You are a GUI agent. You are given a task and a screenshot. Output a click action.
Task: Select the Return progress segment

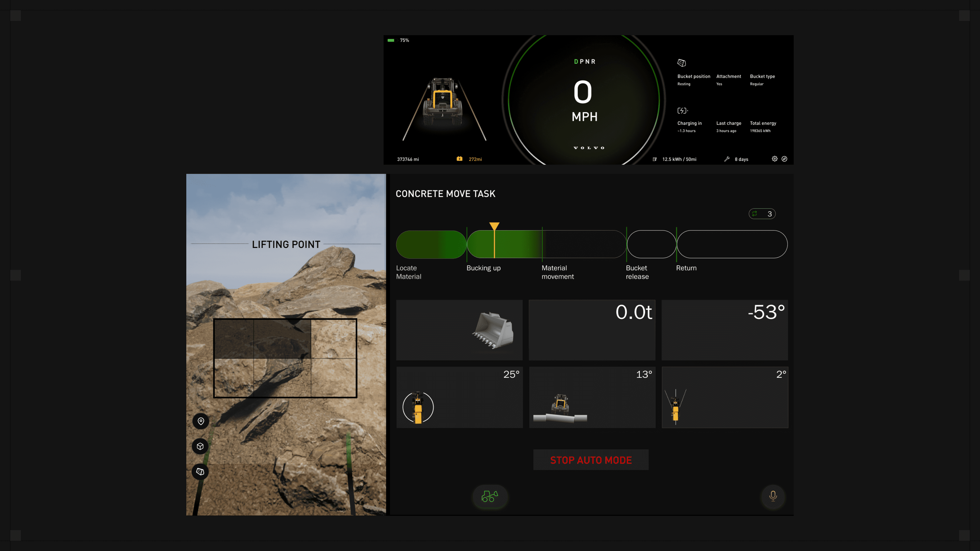[732, 245]
